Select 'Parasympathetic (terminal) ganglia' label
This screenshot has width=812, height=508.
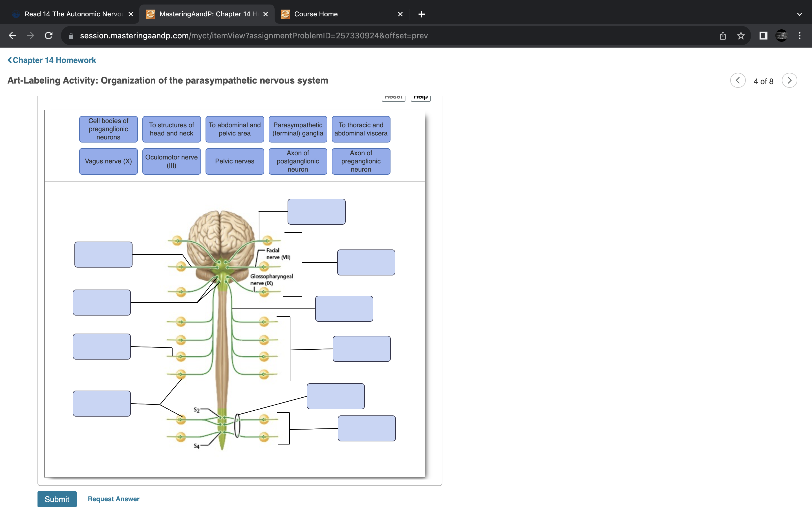[298, 129]
